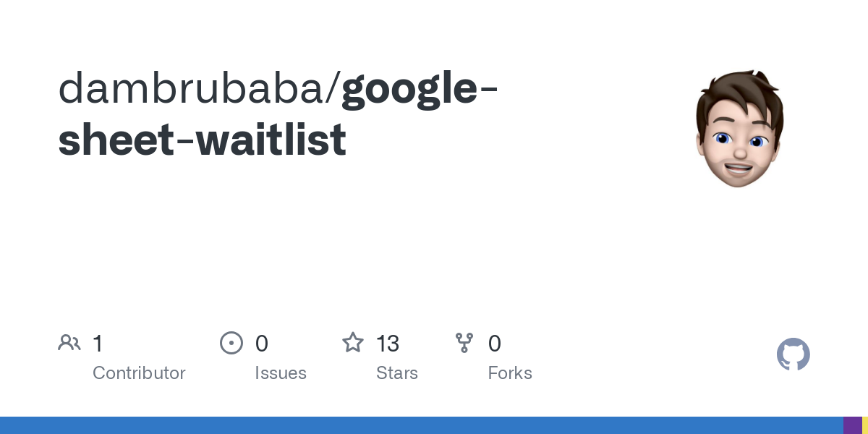The height and width of the screenshot is (434, 868).
Task: Click the Issues circle-dot icon
Action: [x=231, y=343]
